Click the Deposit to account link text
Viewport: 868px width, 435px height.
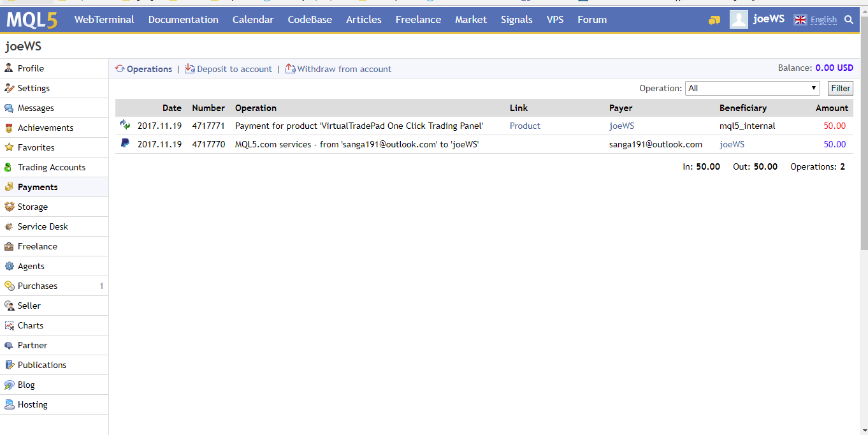pos(235,69)
